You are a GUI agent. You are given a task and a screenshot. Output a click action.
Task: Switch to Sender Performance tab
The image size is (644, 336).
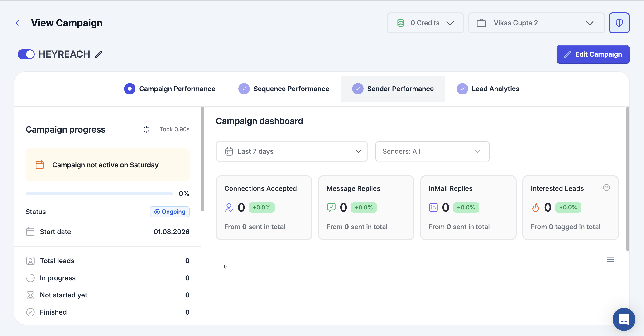point(393,89)
